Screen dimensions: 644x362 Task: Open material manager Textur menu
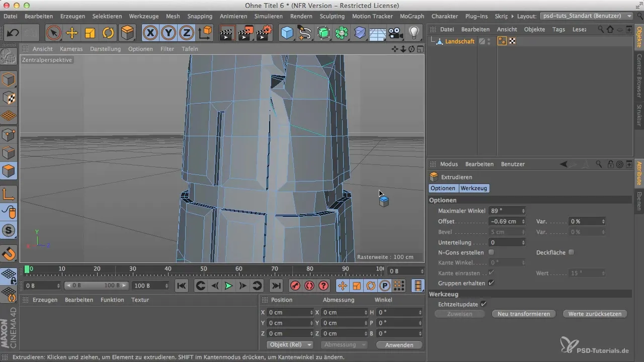pyautogui.click(x=140, y=300)
